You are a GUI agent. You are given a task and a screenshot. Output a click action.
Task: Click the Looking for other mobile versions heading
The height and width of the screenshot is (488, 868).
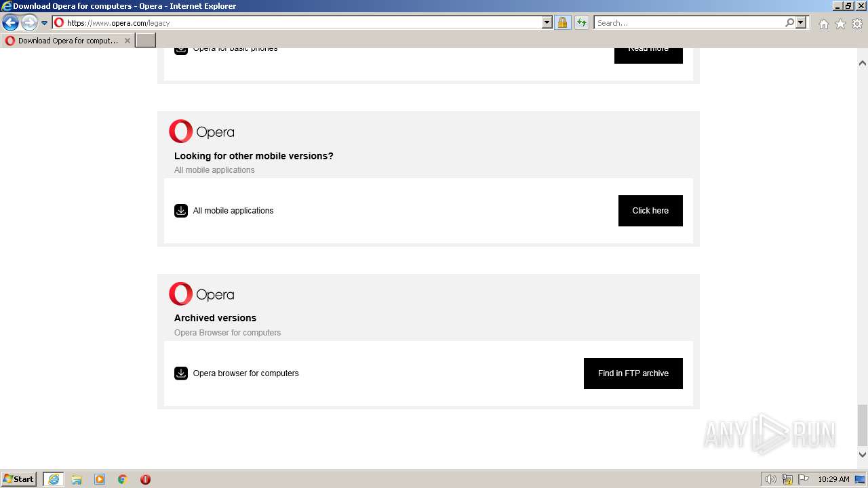click(x=254, y=156)
